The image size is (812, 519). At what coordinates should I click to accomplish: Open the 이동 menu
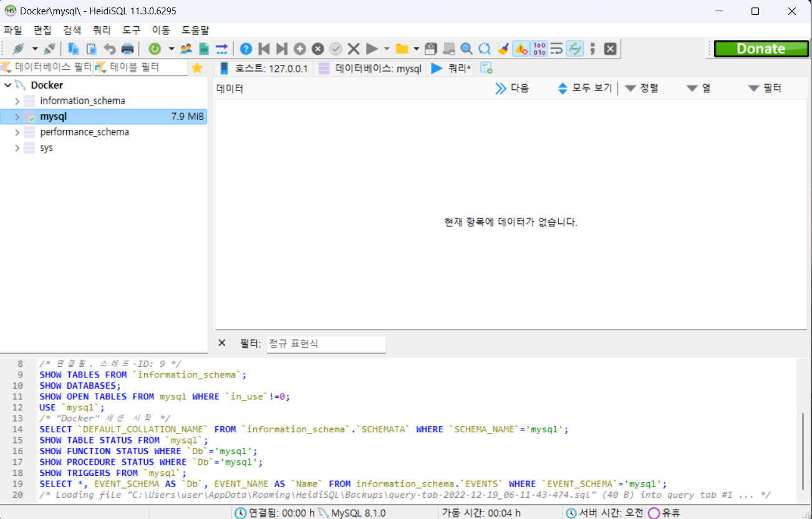pyautogui.click(x=161, y=30)
